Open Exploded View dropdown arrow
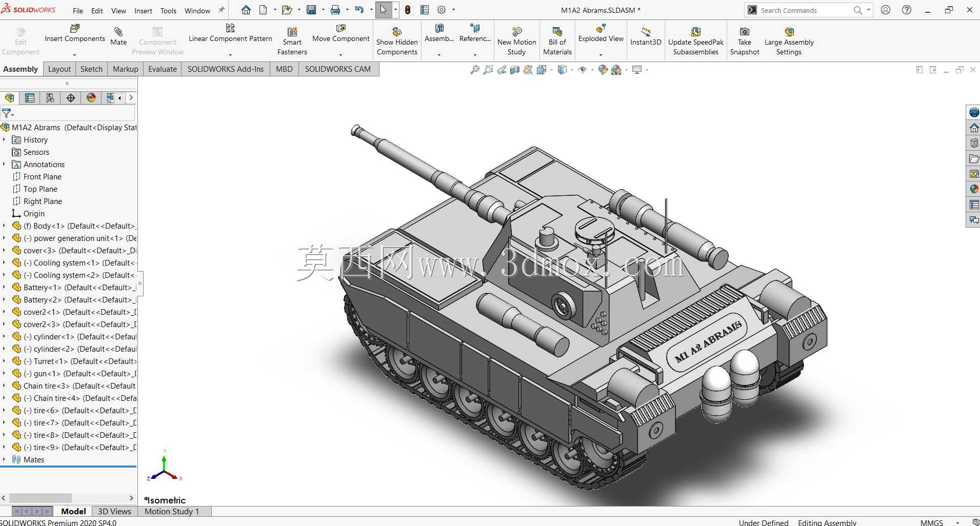Screen dimensions: 980x526 click(601, 54)
